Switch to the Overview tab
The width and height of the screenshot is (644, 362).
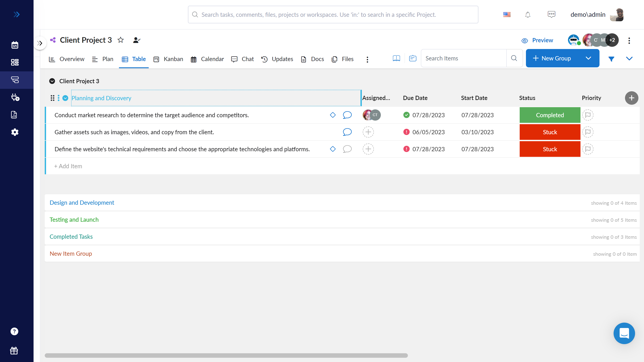(72, 59)
